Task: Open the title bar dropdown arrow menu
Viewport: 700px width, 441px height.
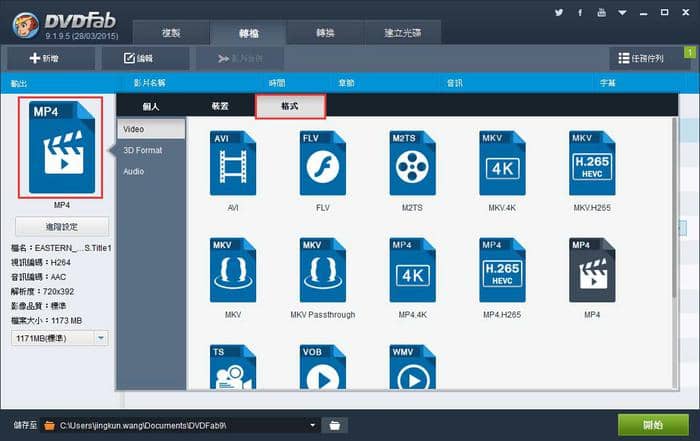Action: point(622,13)
